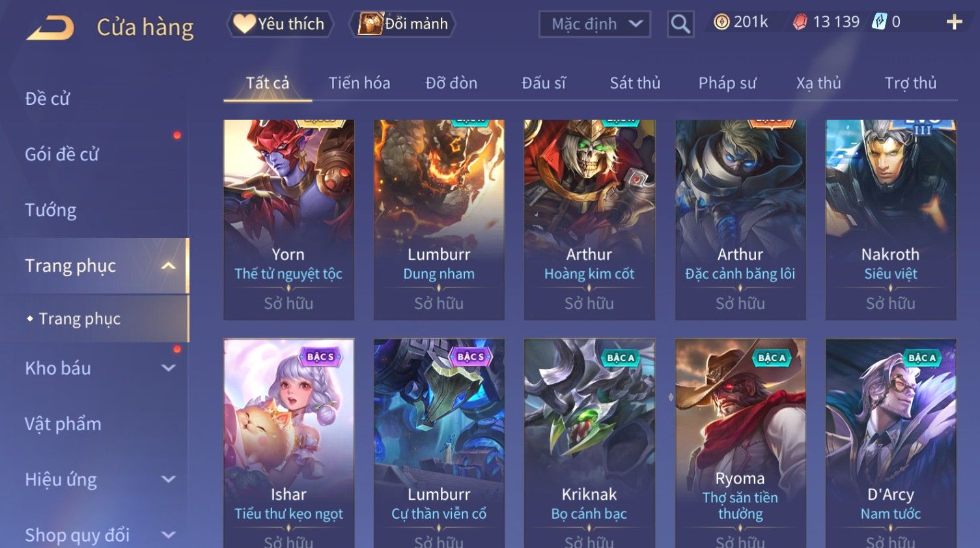Open the Tướng sidebar entry
Image resolution: width=980 pixels, height=548 pixels.
[x=51, y=210]
